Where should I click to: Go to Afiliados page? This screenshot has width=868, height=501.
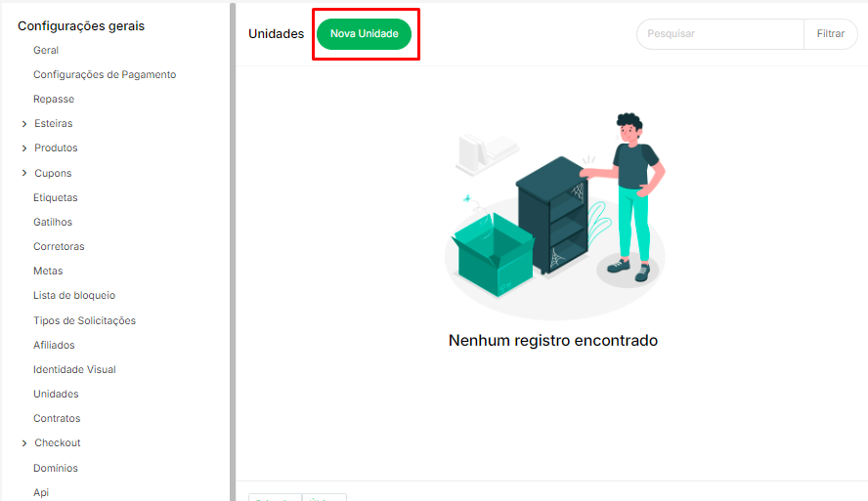pyautogui.click(x=54, y=345)
